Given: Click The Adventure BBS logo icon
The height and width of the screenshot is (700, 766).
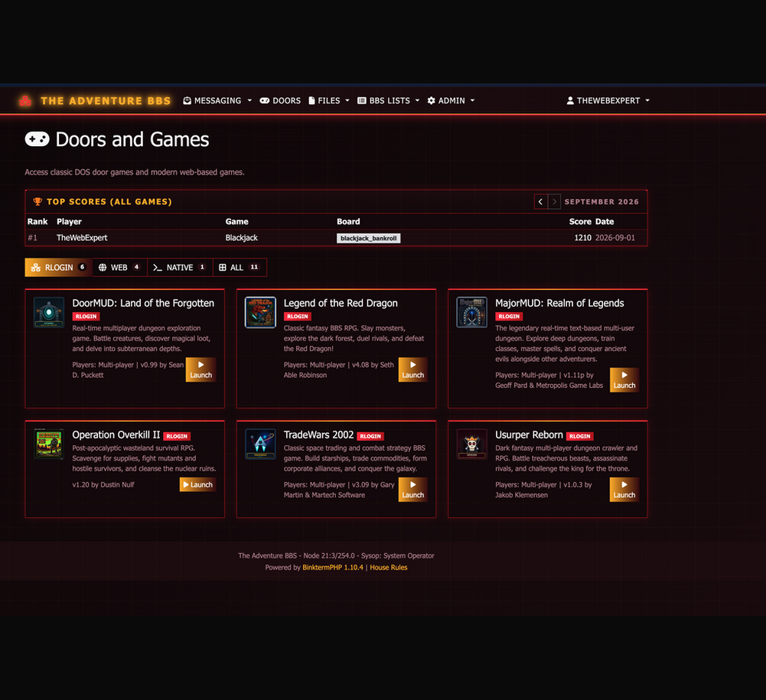Looking at the screenshot, I should (x=25, y=101).
